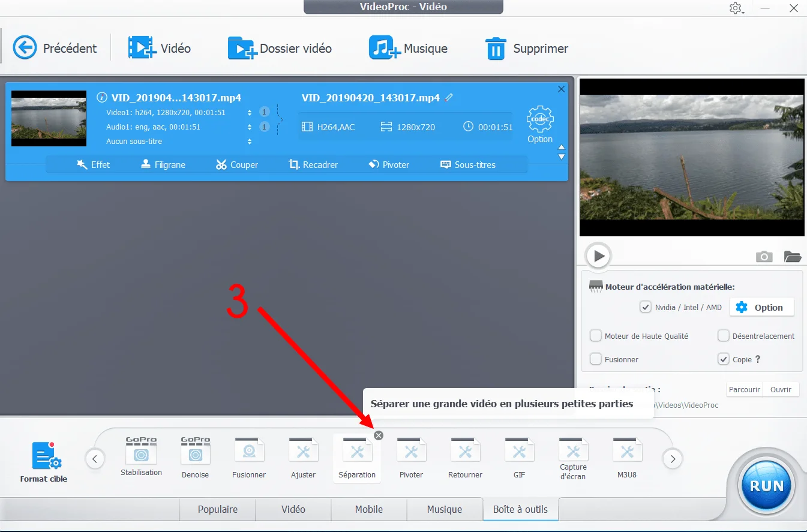Play the video preview
Image resolution: width=807 pixels, height=532 pixels.
tap(598, 256)
